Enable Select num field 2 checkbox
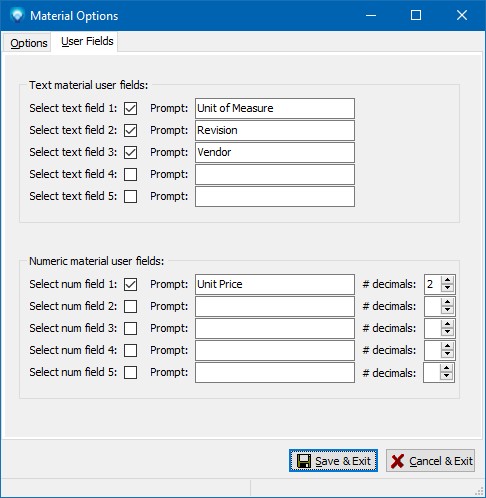The image size is (486, 498). click(130, 306)
